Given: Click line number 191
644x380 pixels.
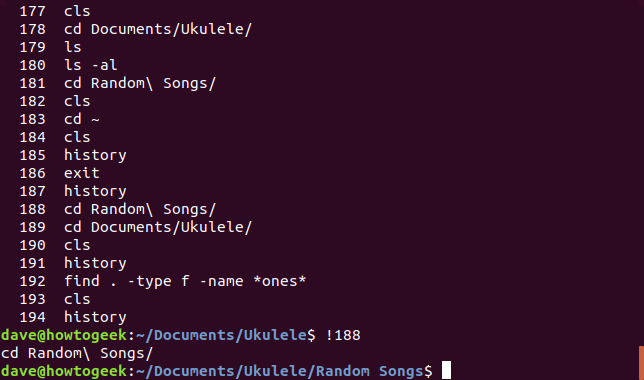Looking at the screenshot, I should (32, 263).
